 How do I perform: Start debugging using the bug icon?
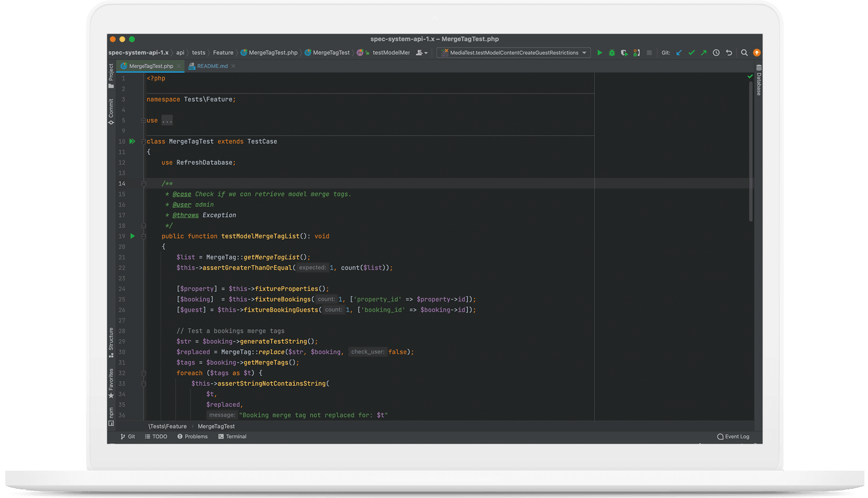coord(611,53)
